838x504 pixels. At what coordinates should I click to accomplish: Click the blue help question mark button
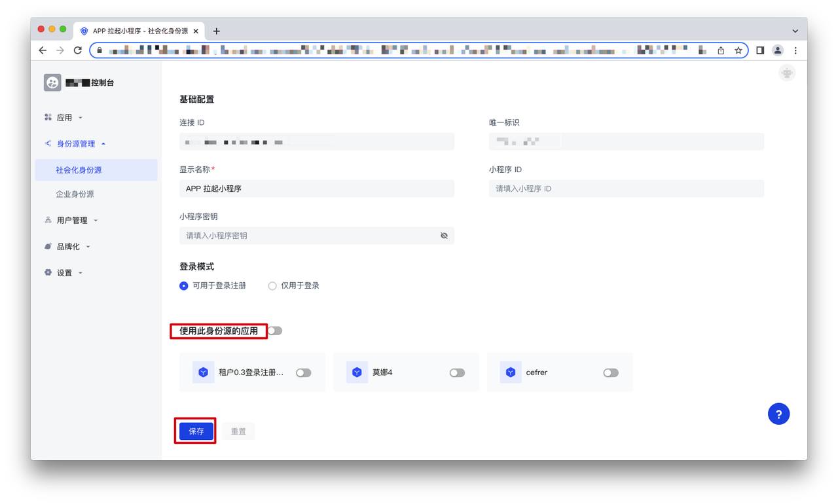tap(778, 414)
